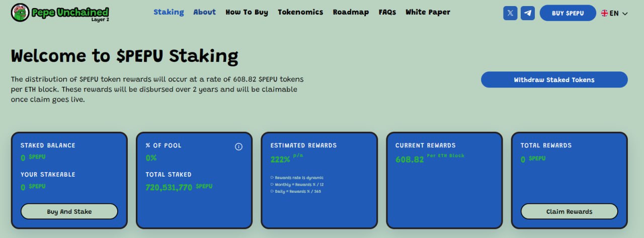Screen dimensions: 644x238
Task: Click the 'Per ETH Block' caption
Action: point(446,155)
